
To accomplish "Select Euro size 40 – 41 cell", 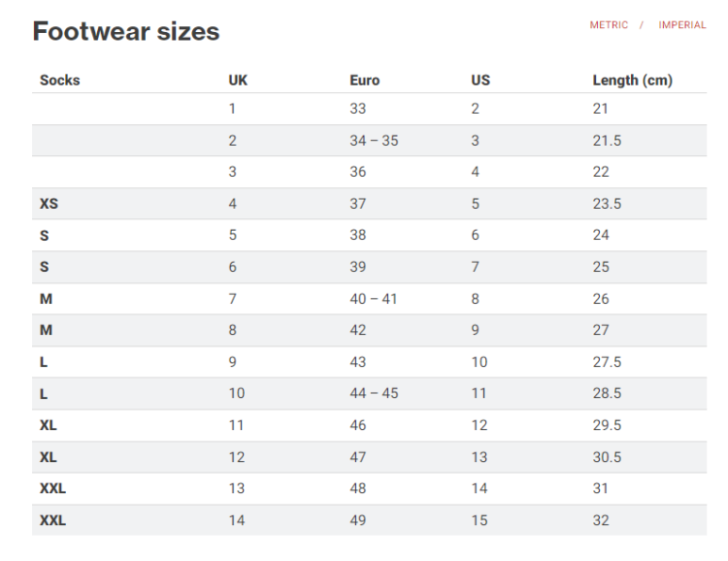I will click(374, 299).
